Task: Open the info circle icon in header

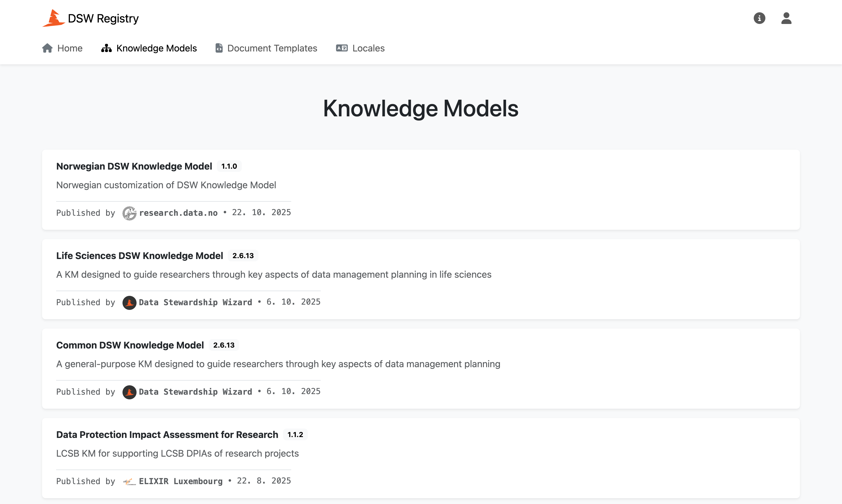Action: (759, 18)
